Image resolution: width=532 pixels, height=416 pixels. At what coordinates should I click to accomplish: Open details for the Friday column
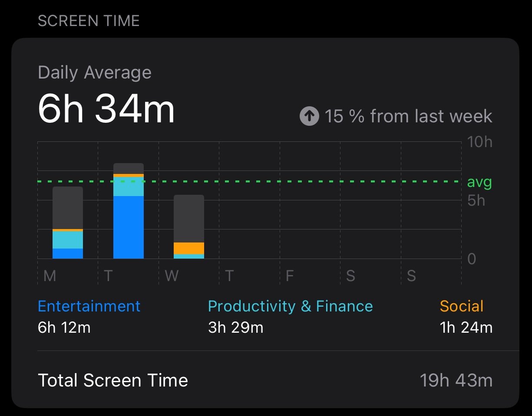(290, 276)
